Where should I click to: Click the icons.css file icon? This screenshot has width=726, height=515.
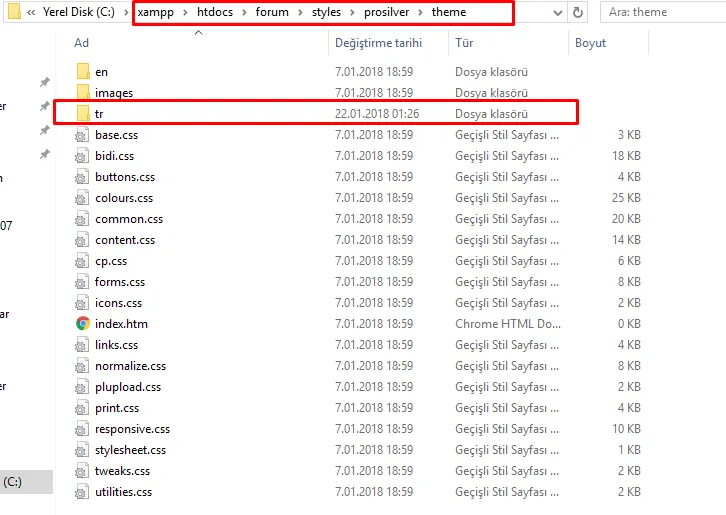82,303
